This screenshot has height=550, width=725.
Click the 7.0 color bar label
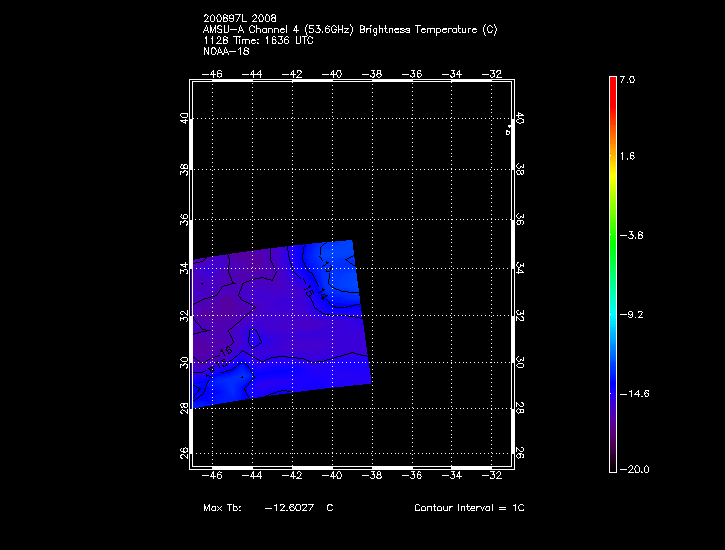coord(626,79)
